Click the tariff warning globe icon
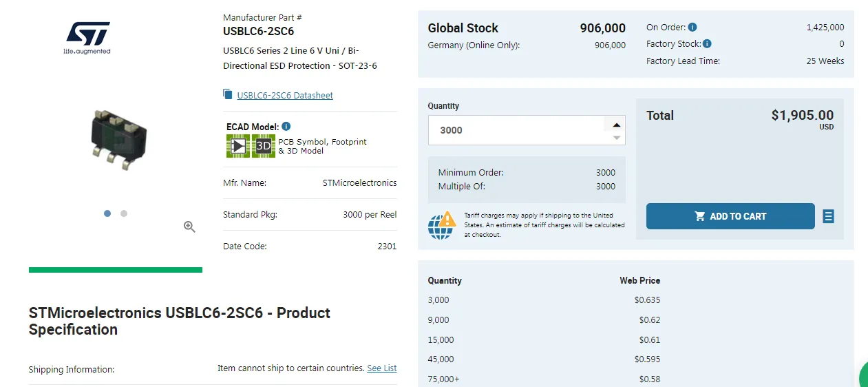Screen dimensions: 868x387 click(x=442, y=224)
